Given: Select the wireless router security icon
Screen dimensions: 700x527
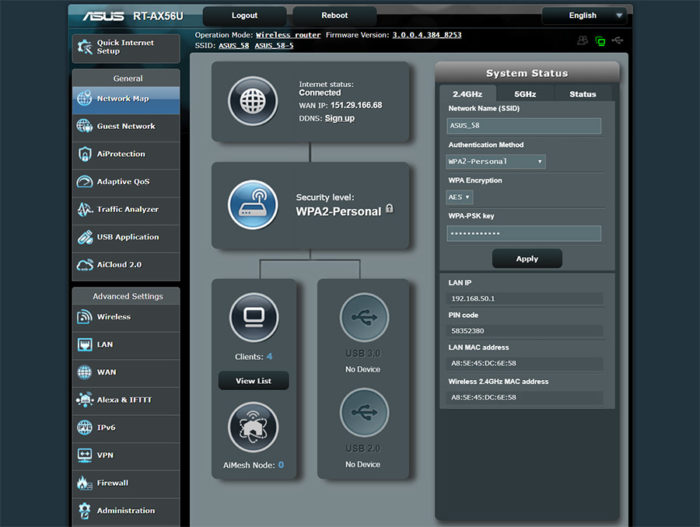Looking at the screenshot, I should click(x=253, y=203).
